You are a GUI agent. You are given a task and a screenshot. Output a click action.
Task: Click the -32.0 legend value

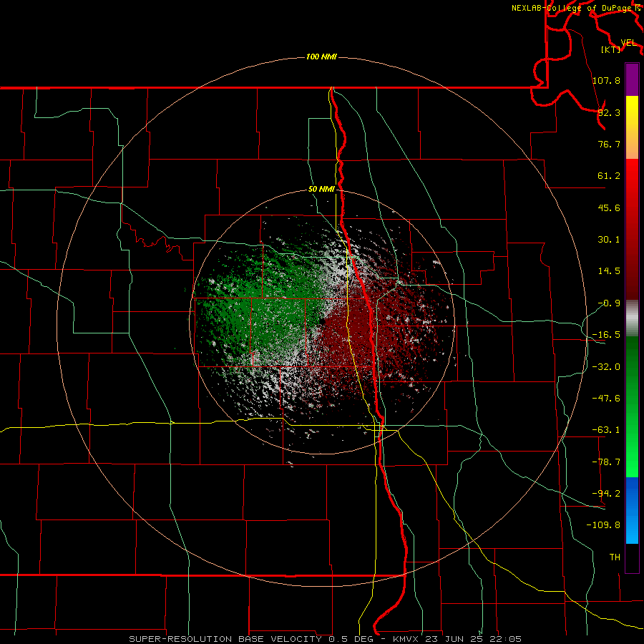606,366
